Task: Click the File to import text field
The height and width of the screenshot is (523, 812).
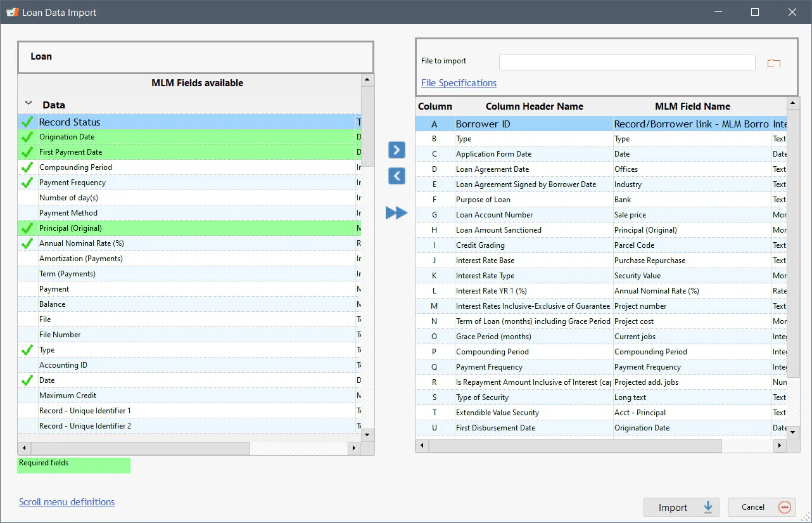Action: tap(627, 62)
